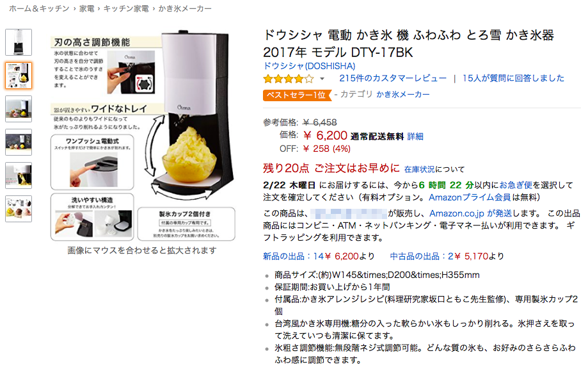Open the ドウシシャ(DOSHISHA) brand link
The image size is (588, 376).
[309, 66]
